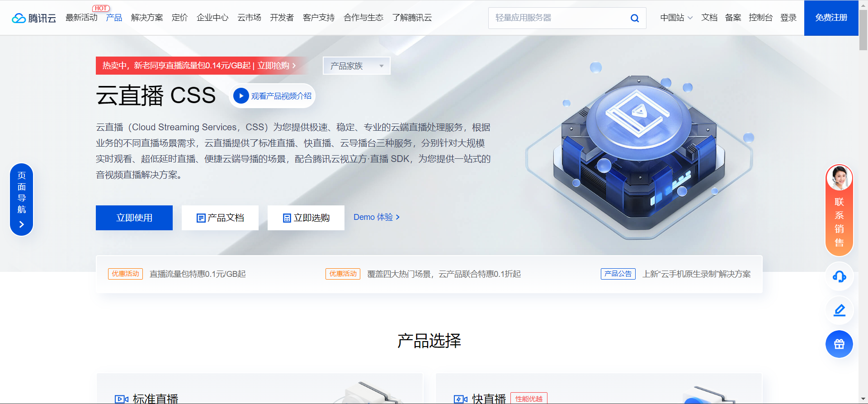Click the 登录 link
This screenshot has height=404, width=868.
click(x=788, y=18)
